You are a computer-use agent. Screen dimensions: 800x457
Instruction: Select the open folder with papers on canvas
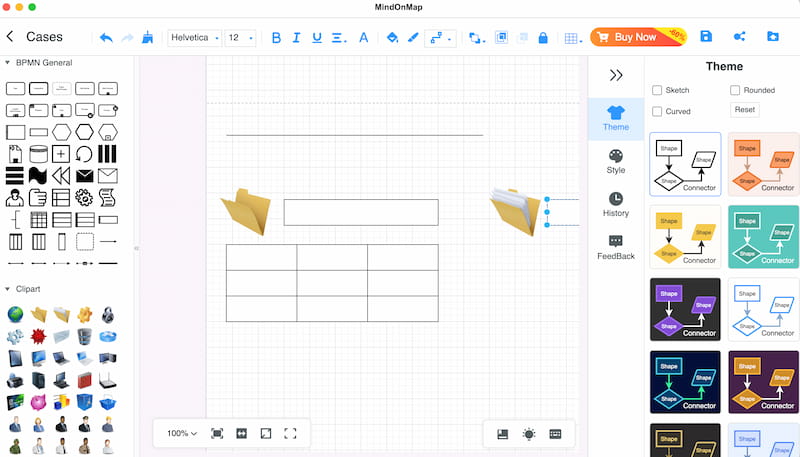pos(515,212)
